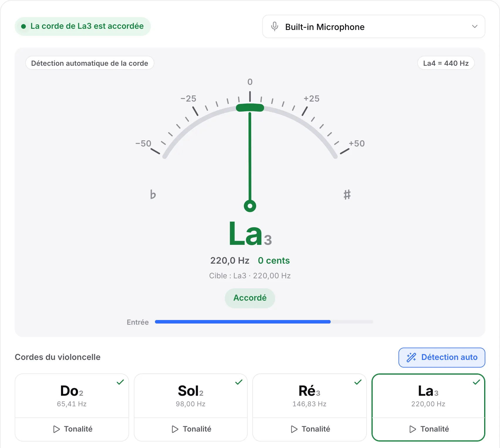Select the Sol2 98,00 Hz string card
500x448 pixels.
(191, 396)
